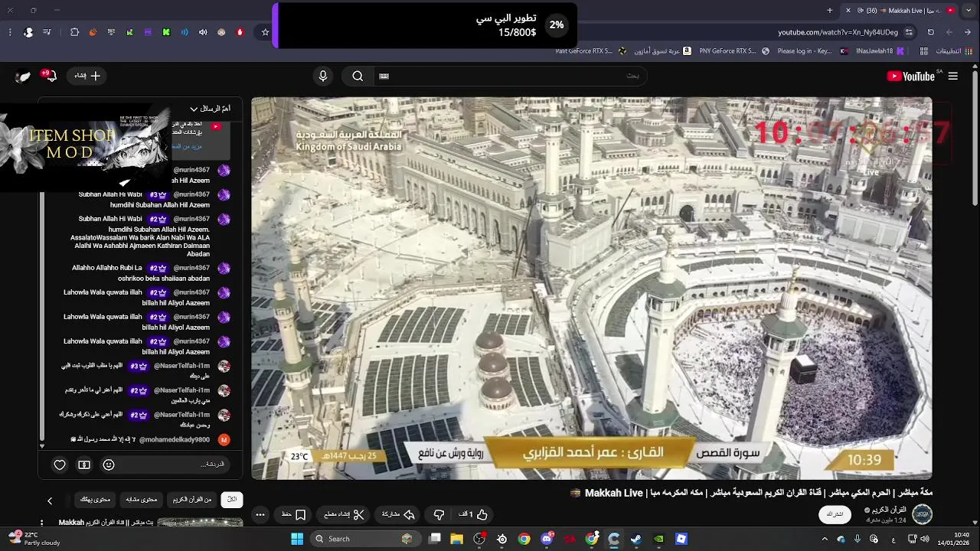Open a new browser tab
The image size is (980, 551).
tap(830, 10)
